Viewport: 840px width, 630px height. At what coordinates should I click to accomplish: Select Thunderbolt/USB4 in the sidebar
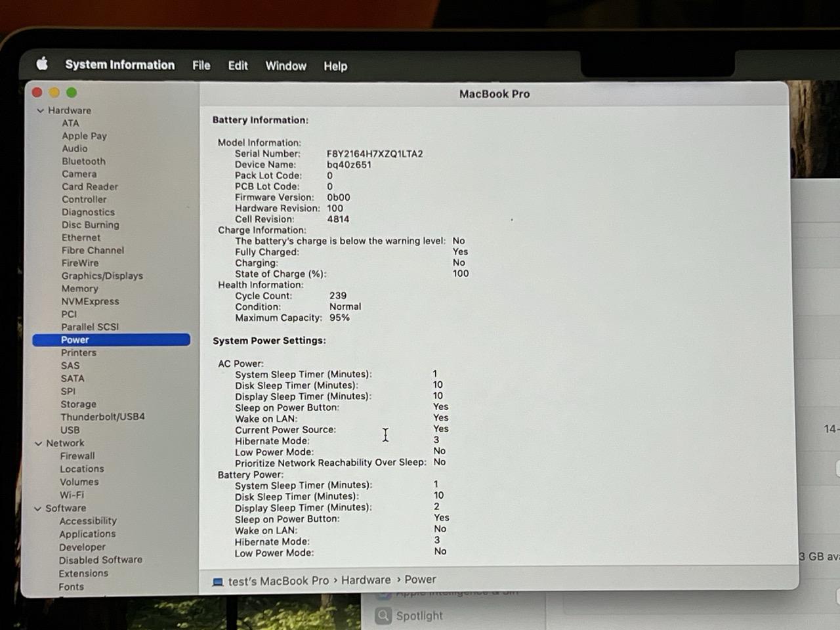point(102,417)
